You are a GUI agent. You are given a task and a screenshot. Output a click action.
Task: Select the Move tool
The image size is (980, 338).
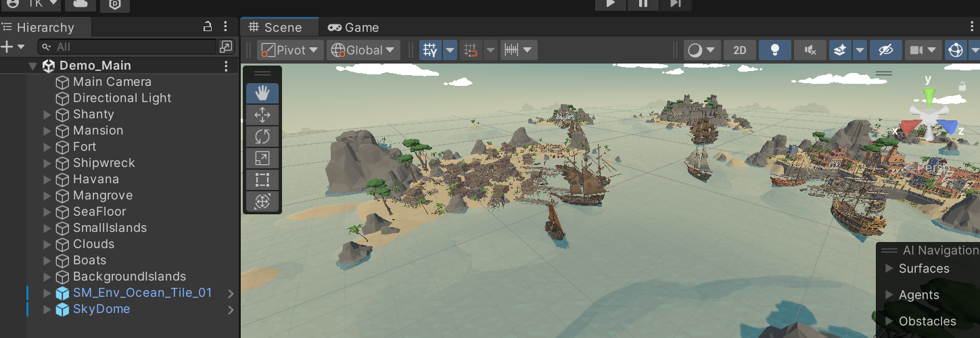(262, 115)
